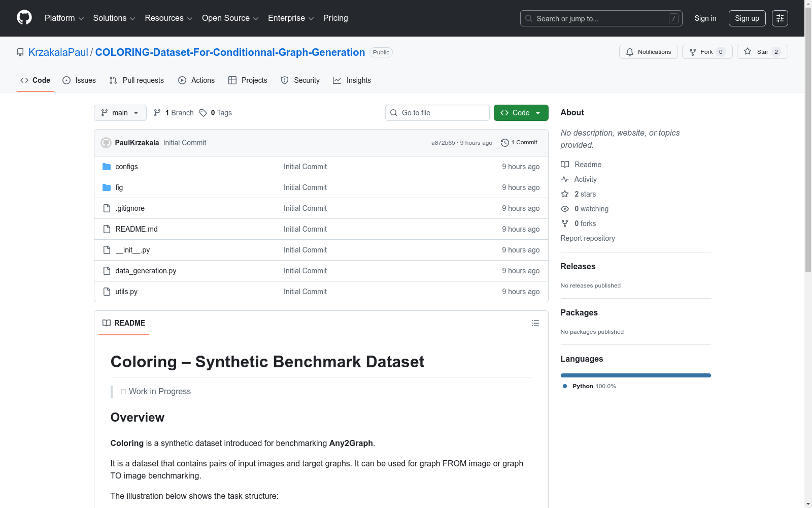Click the bell icon in Notifications

(630, 52)
